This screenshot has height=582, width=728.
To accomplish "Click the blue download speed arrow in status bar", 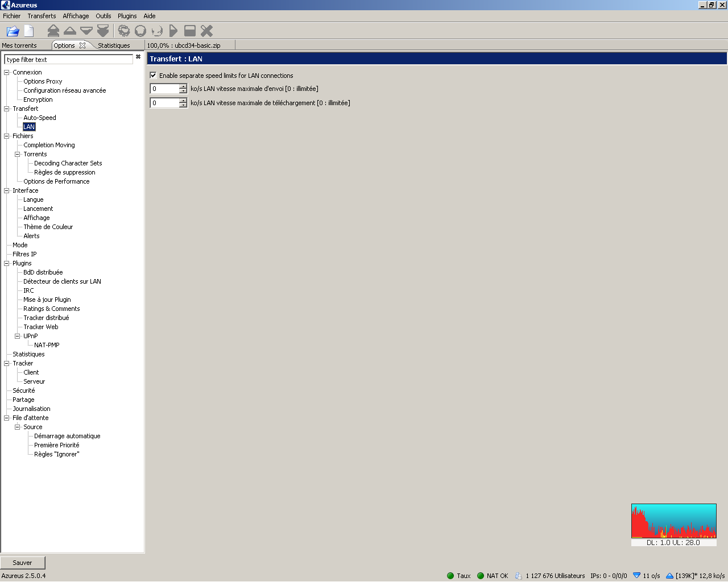I will tap(637, 576).
